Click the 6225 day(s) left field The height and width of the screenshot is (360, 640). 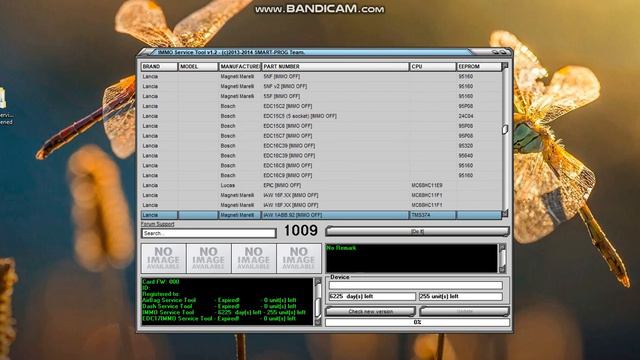[372, 297]
